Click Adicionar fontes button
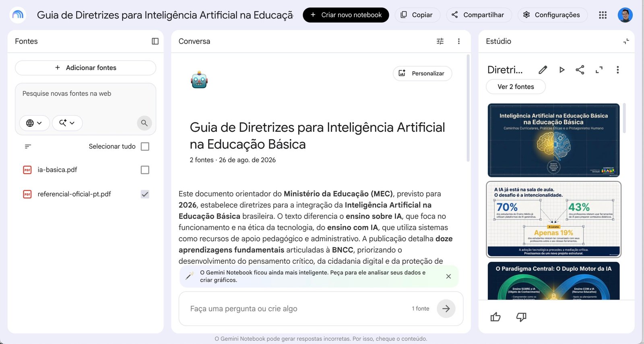Viewport: 644px width, 344px height. click(85, 68)
